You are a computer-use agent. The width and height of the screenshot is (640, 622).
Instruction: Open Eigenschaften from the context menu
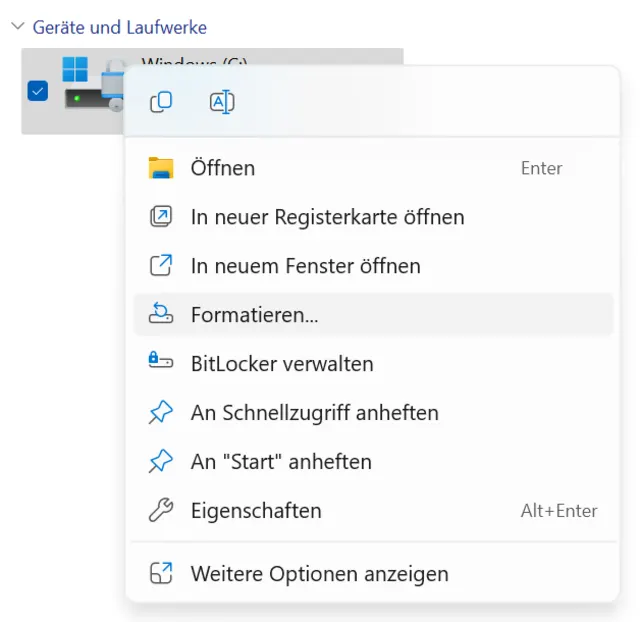point(256,511)
